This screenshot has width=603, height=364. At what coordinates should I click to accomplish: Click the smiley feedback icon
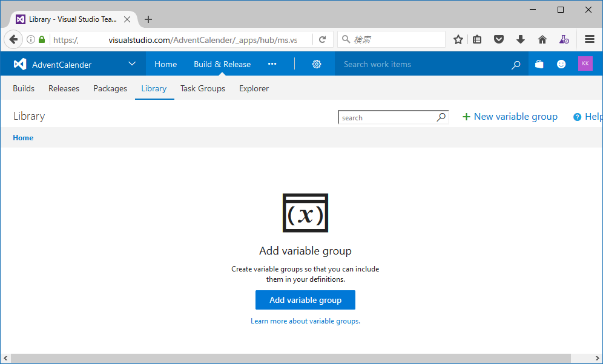coord(561,64)
